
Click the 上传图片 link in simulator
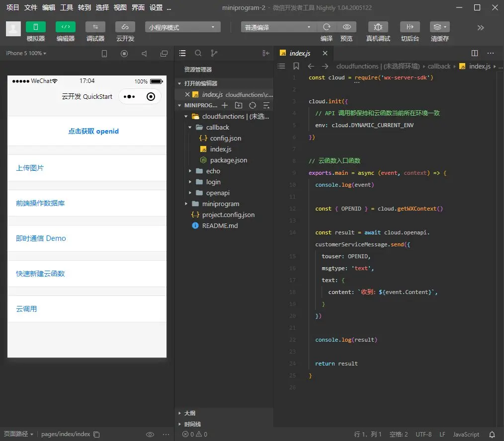click(x=30, y=168)
